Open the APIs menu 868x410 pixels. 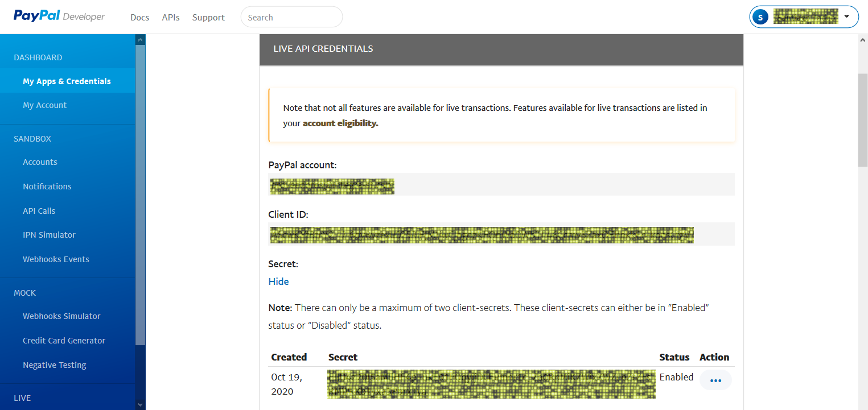(x=171, y=18)
